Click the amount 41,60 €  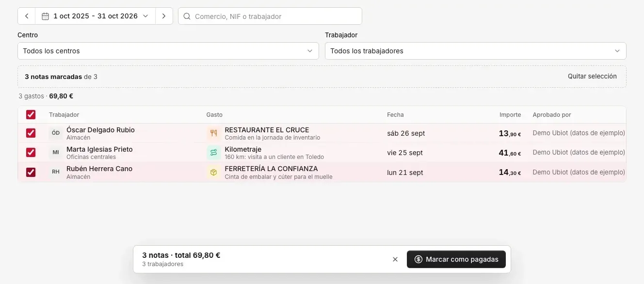pos(510,153)
